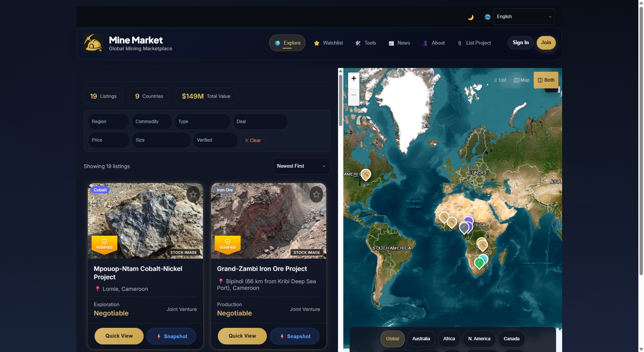Viewport: 644px width, 352px height.
Task: Open the Newest First sort dropdown
Action: point(301,166)
